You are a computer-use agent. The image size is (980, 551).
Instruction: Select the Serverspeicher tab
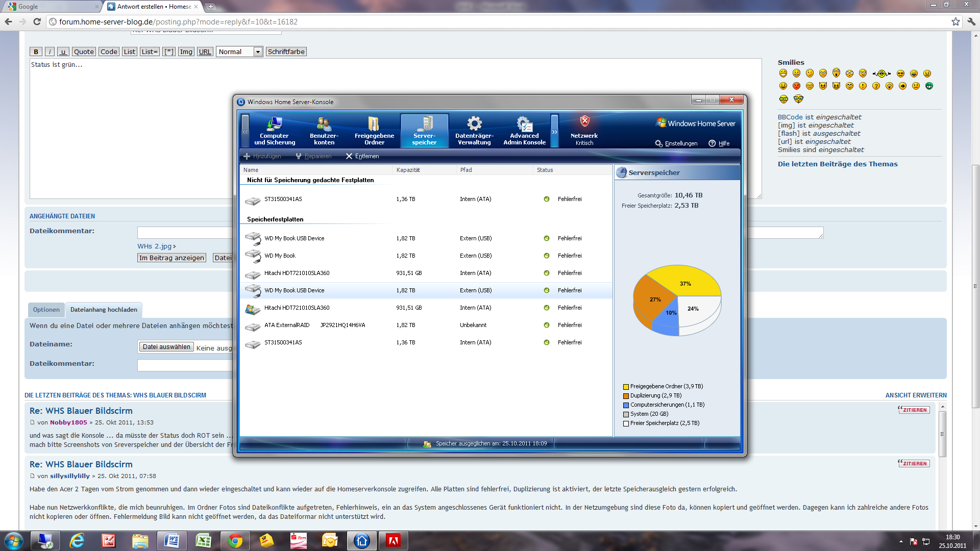point(424,131)
